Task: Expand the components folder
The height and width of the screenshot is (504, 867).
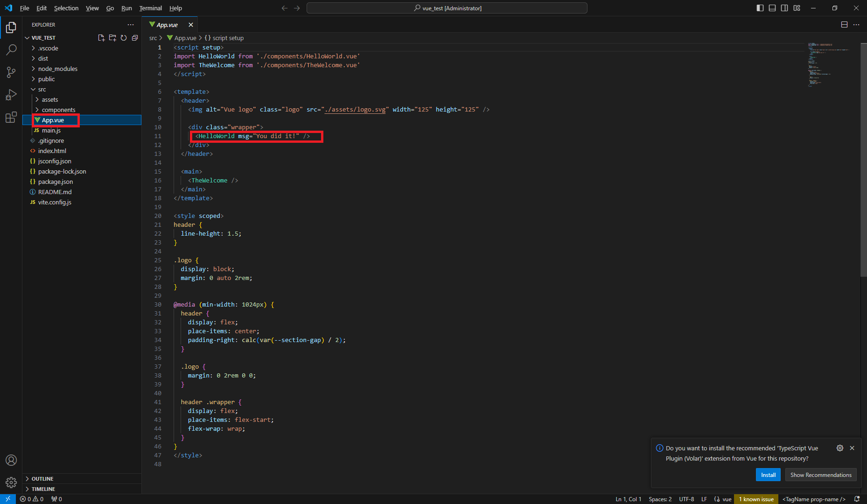Action: [x=58, y=110]
